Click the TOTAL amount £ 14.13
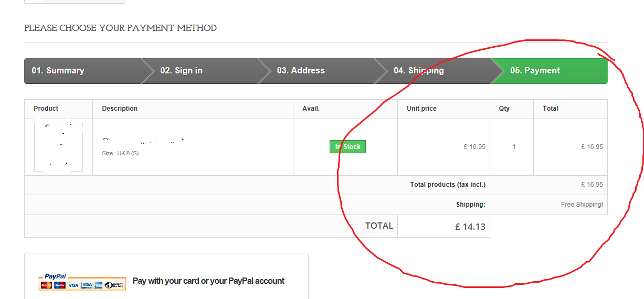 point(470,227)
